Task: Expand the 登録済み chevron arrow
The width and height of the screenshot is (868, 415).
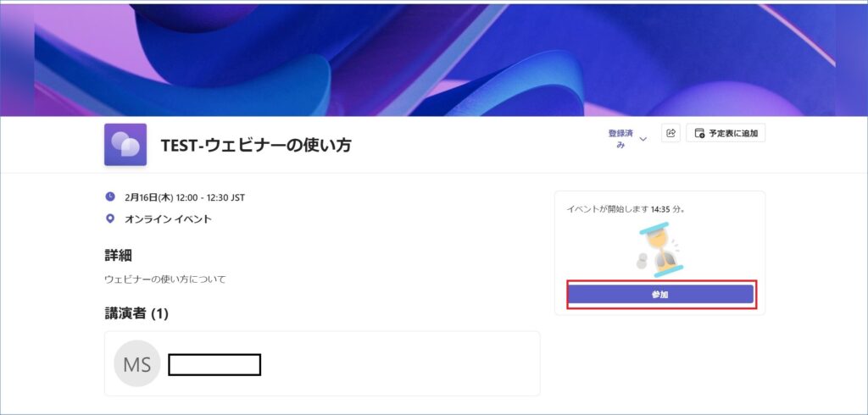Action: pos(643,140)
